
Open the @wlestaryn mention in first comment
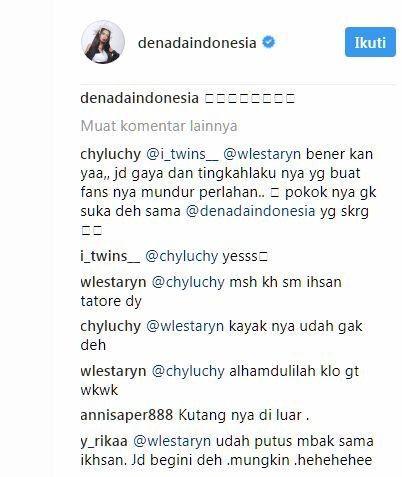(262, 154)
